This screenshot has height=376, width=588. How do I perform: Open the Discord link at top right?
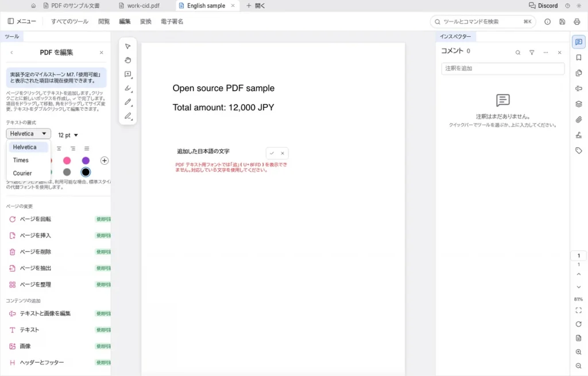tap(543, 6)
